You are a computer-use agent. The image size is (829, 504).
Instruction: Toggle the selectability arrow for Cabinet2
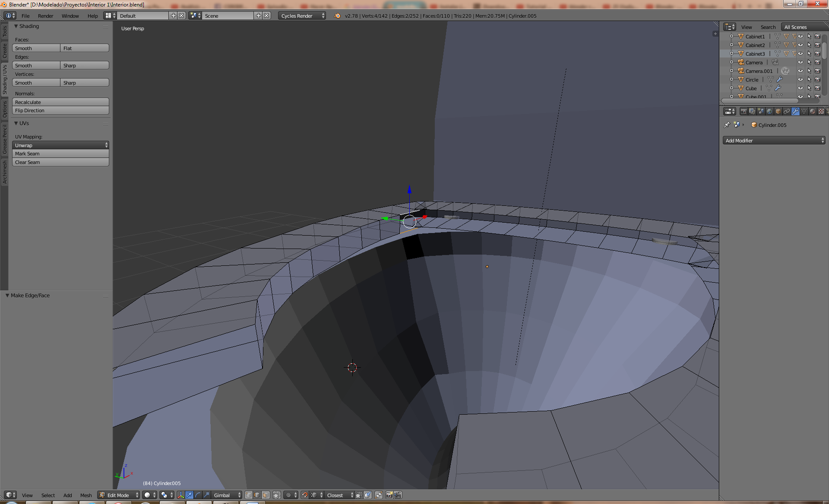[x=809, y=45]
